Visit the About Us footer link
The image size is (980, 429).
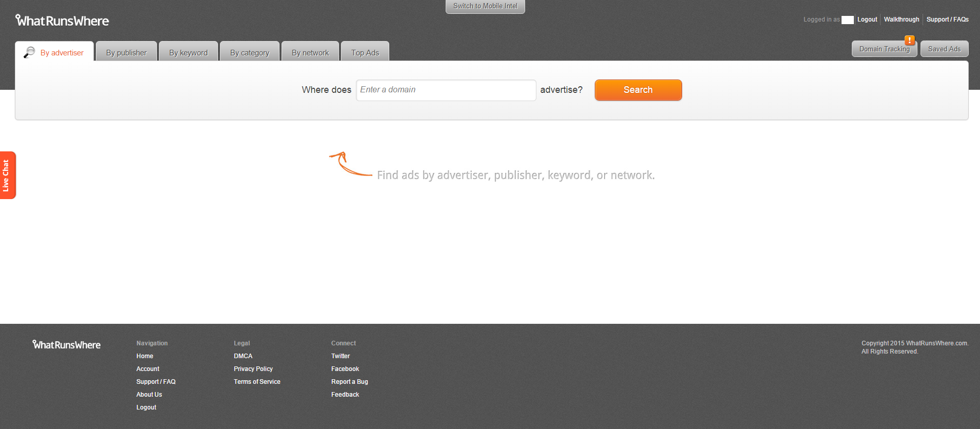pos(149,395)
